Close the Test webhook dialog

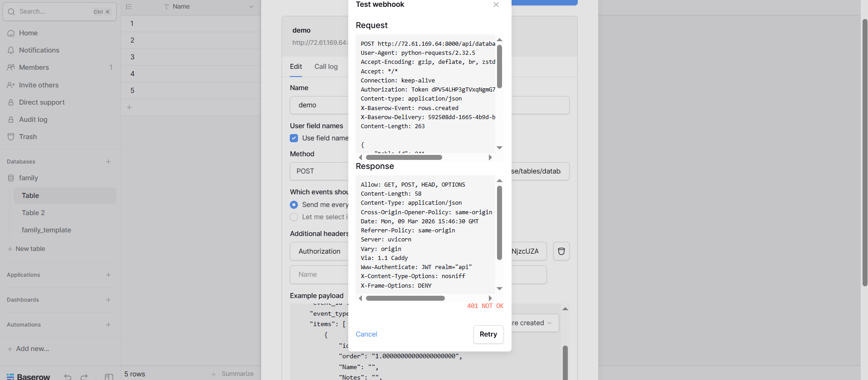pyautogui.click(x=496, y=5)
